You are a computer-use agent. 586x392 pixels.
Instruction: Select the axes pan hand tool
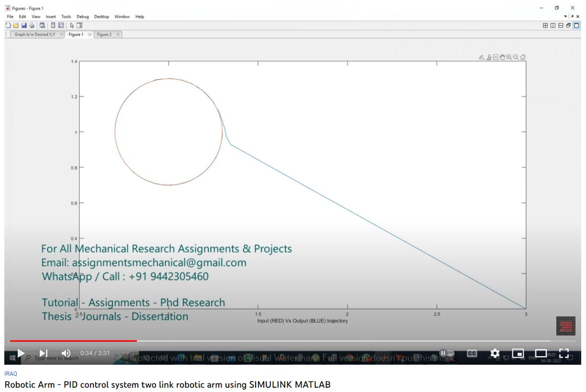502,57
